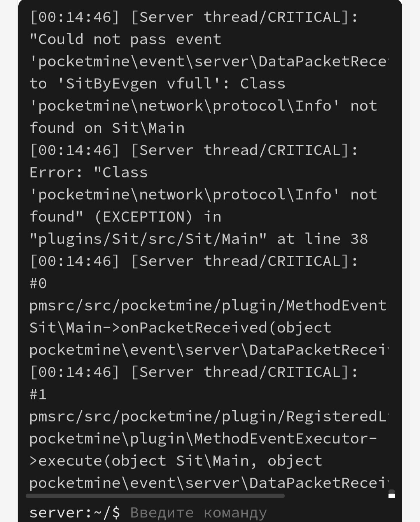This screenshot has height=522, width=420.
Task: Click the "Could not pass event" line
Action: pos(125,39)
